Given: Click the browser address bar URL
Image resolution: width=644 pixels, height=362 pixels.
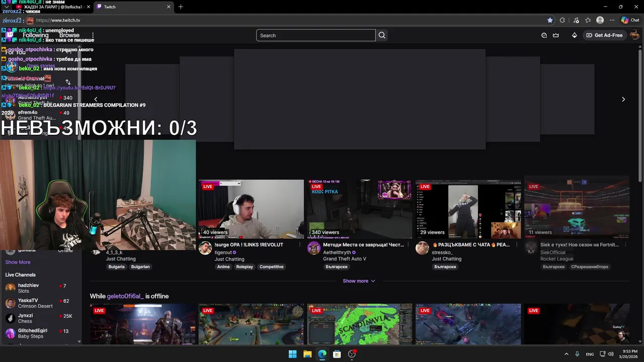Looking at the screenshot, I should (58, 20).
